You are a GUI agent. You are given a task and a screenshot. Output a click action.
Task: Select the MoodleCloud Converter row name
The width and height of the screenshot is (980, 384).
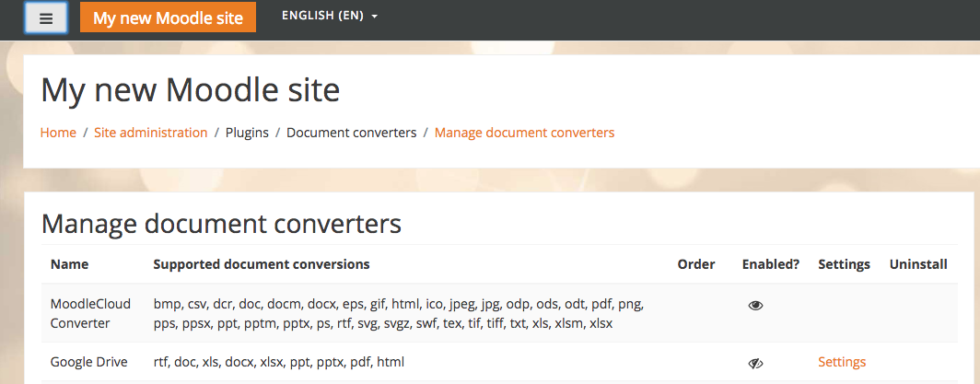(90, 313)
